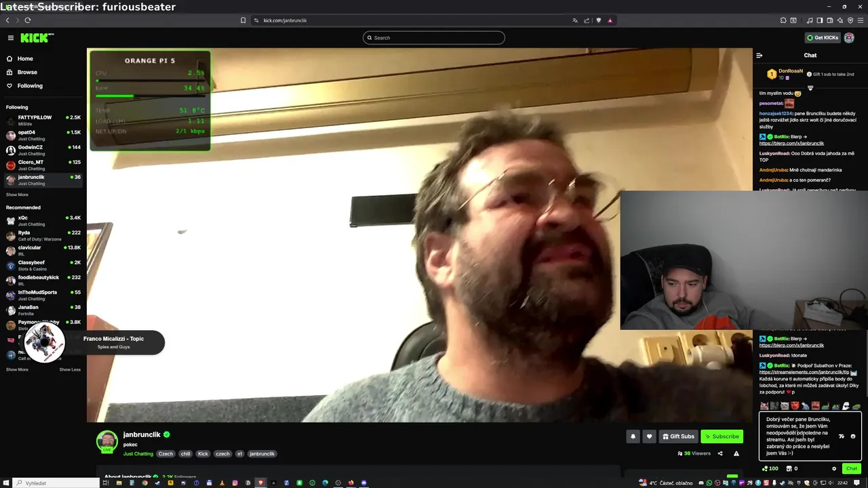Screen dimensions: 868x488
Task: Click janbrunclik channel avatar
Action: pos(107,441)
